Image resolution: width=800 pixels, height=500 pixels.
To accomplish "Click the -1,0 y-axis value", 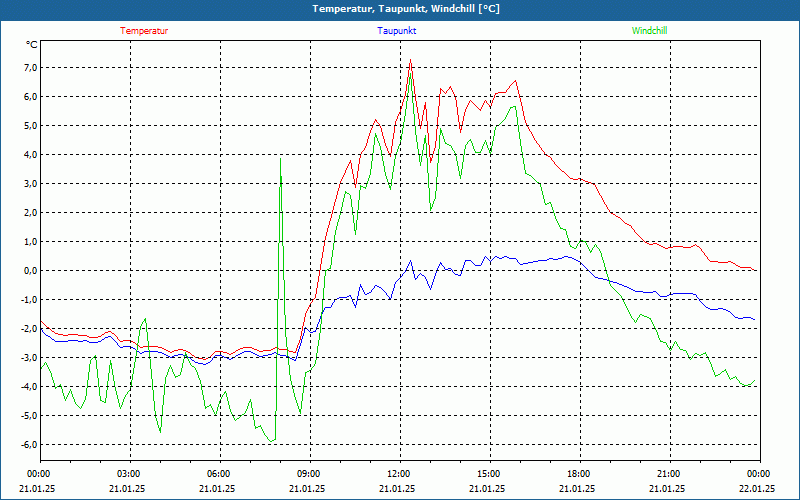I will click(29, 299).
